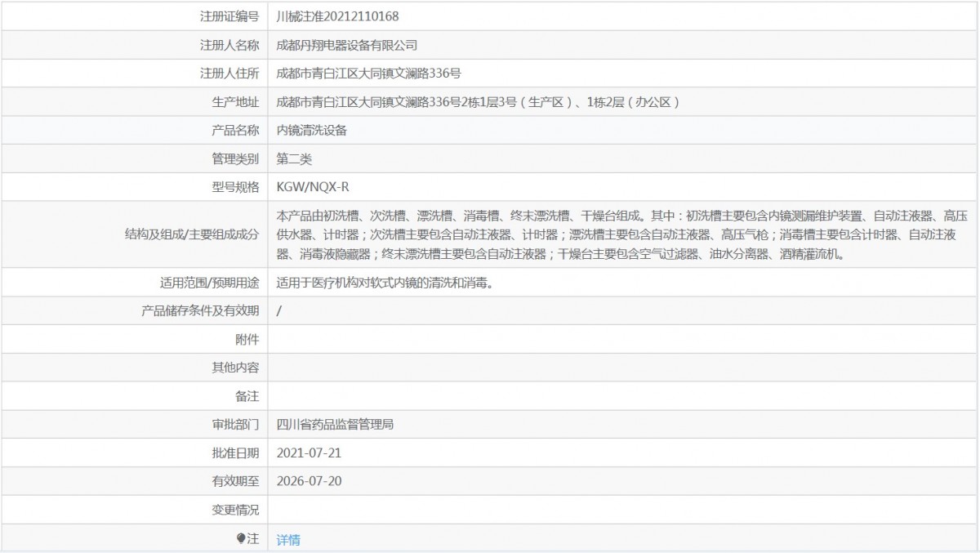The image size is (980, 553).
Task: Click the 批准日期 label
Action: 235,453
